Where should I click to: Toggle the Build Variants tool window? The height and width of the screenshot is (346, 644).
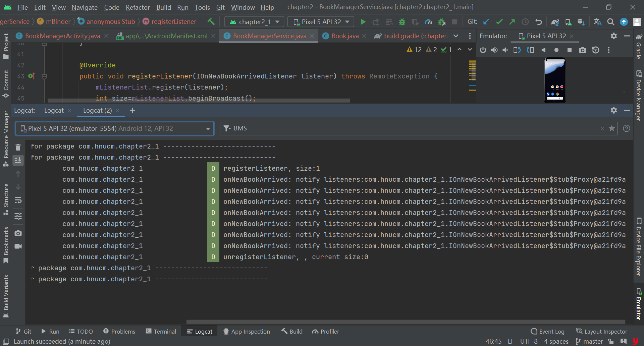[6, 296]
